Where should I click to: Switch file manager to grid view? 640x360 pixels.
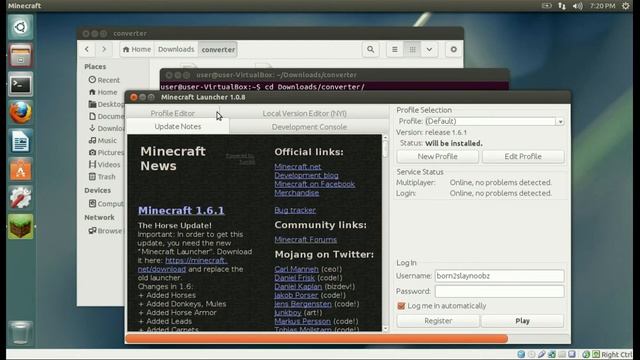(412, 49)
